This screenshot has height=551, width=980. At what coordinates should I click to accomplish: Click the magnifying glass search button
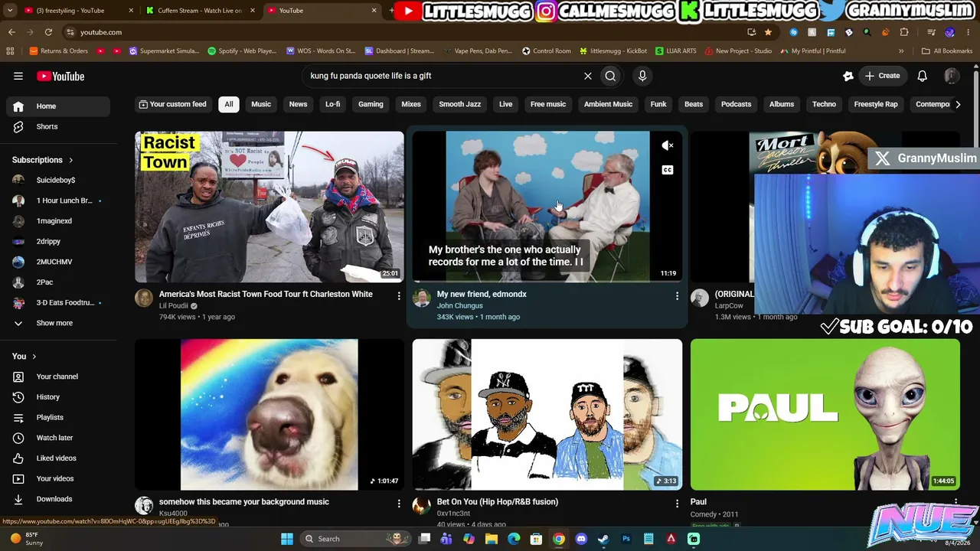[x=610, y=76]
